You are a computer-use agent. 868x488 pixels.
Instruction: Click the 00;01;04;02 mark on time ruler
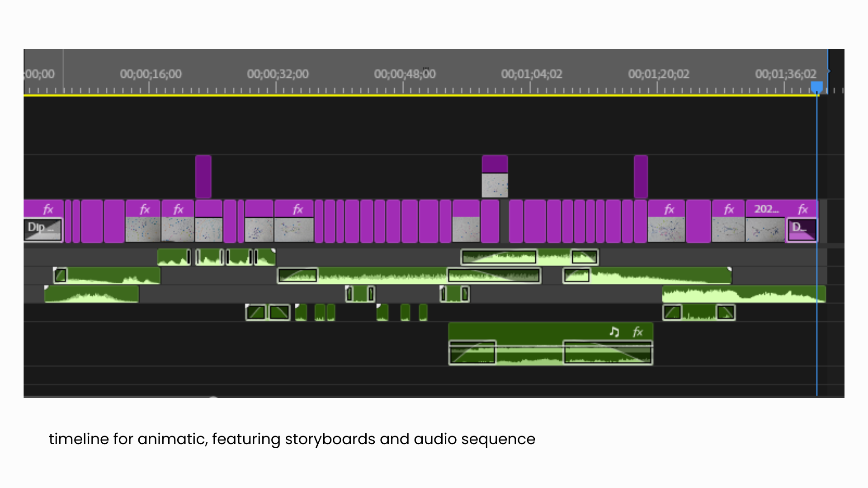pyautogui.click(x=531, y=74)
